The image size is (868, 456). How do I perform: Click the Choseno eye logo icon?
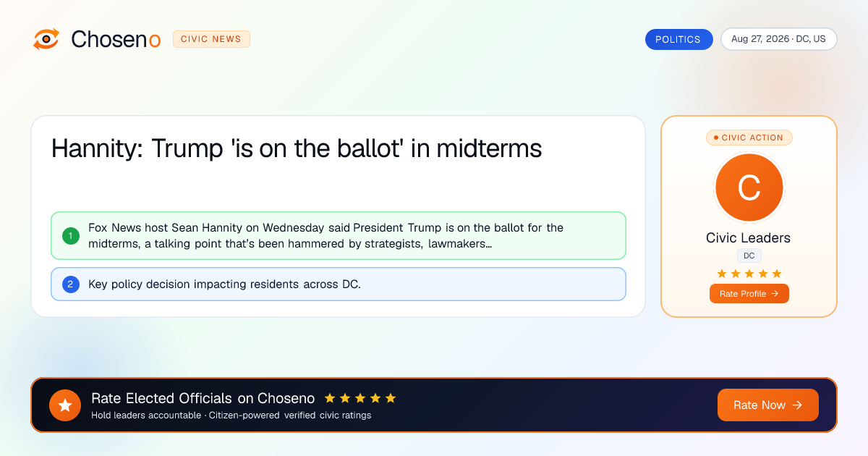click(46, 39)
